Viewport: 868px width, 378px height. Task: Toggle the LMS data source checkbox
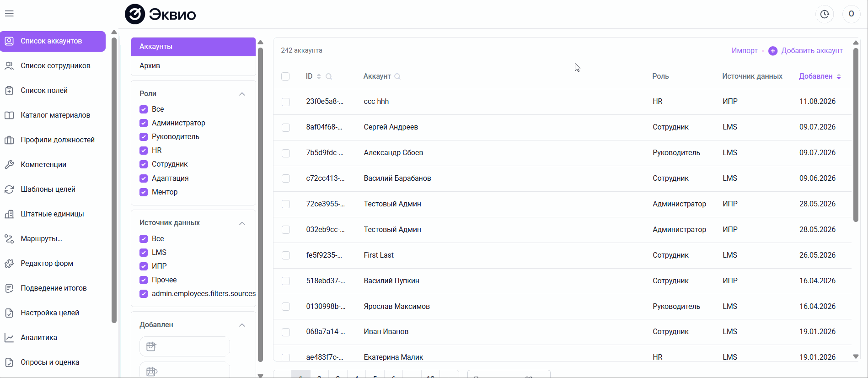[144, 253]
